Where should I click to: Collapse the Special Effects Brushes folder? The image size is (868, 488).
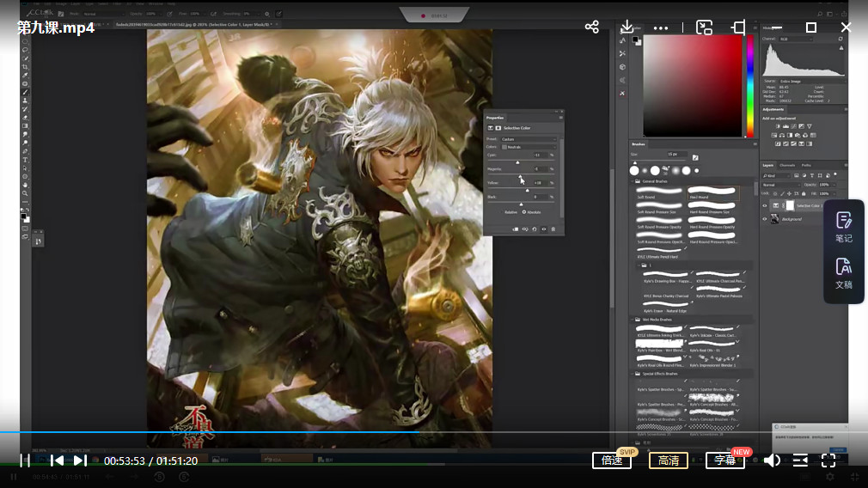[x=633, y=374]
